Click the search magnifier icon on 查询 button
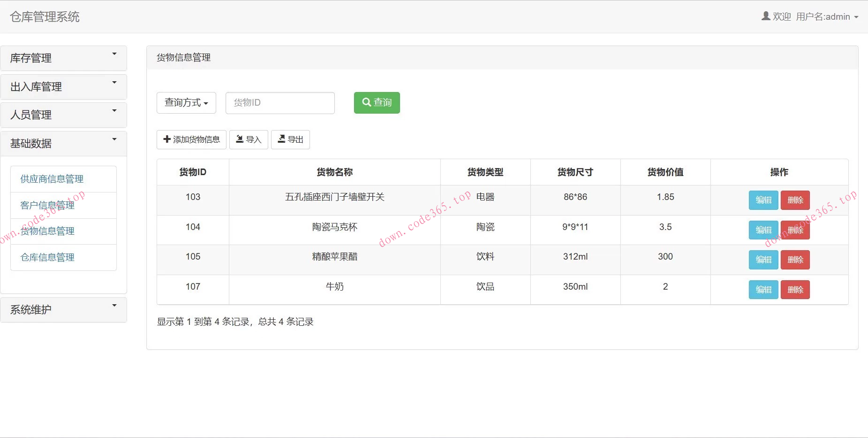The width and height of the screenshot is (868, 438). [x=367, y=102]
